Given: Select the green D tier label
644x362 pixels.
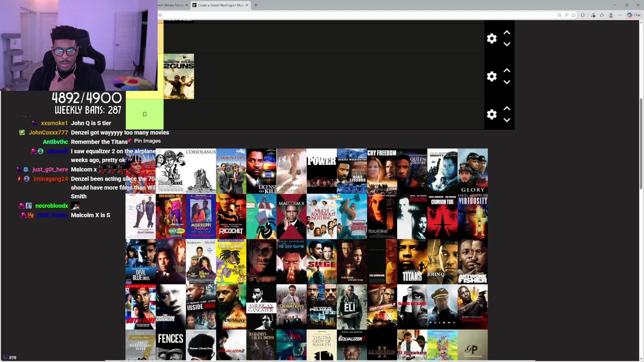Looking at the screenshot, I should pyautogui.click(x=144, y=114).
